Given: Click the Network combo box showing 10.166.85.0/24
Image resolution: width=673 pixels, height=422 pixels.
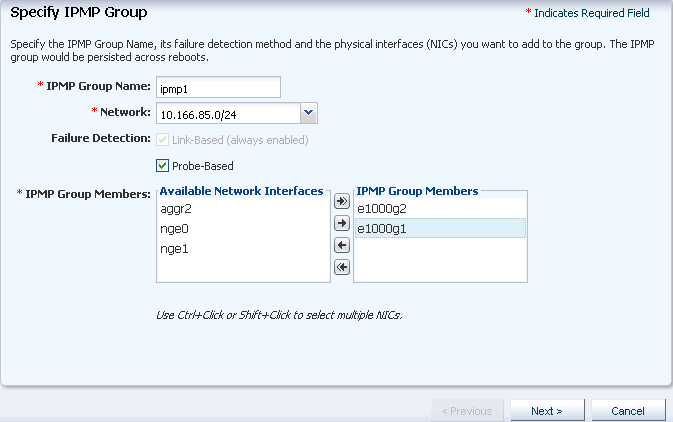Looking at the screenshot, I should [236, 113].
